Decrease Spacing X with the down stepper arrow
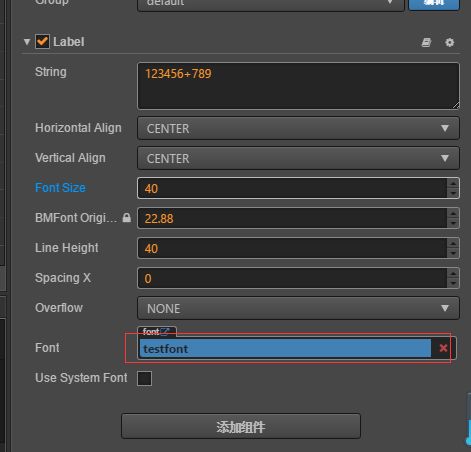The image size is (471, 452). pyautogui.click(x=453, y=283)
